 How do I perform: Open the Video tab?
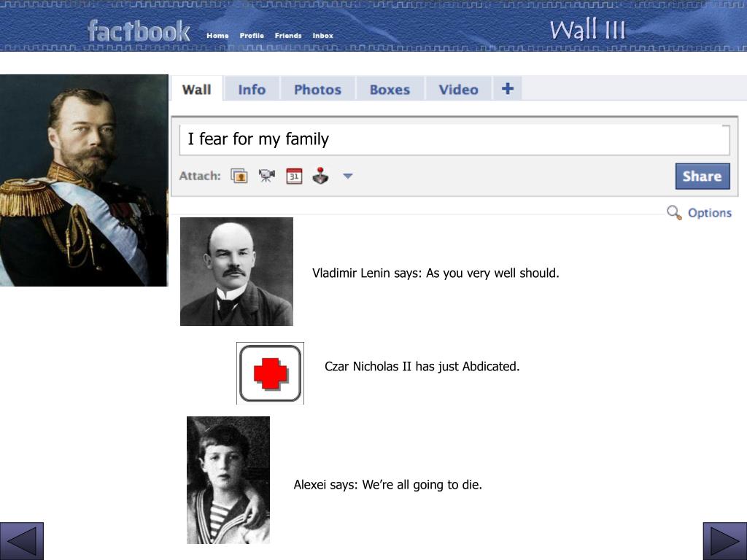click(458, 89)
